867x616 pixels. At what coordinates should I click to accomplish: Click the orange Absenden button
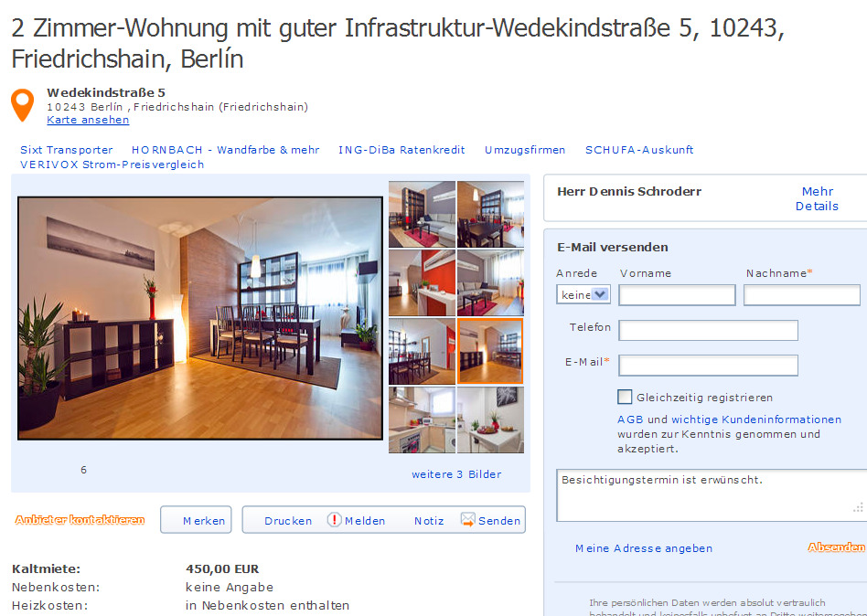pos(836,547)
